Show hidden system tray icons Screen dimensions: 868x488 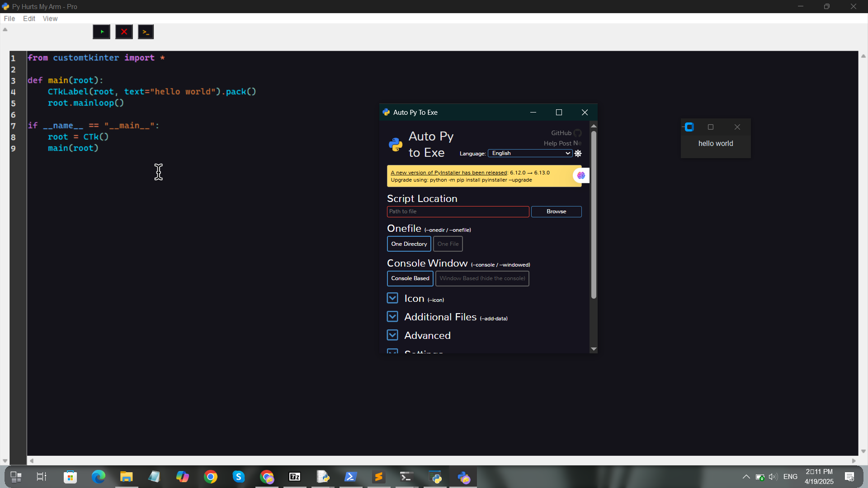pyautogui.click(x=746, y=477)
